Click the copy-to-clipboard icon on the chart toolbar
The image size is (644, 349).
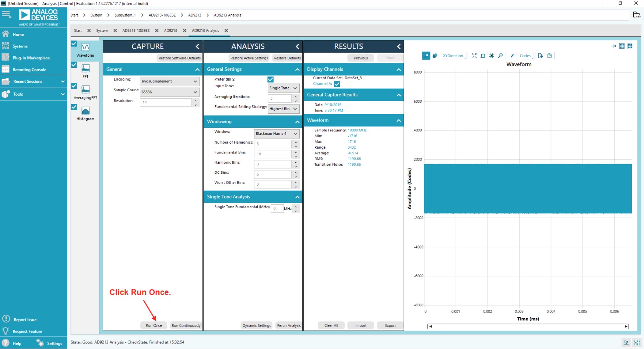(550, 56)
